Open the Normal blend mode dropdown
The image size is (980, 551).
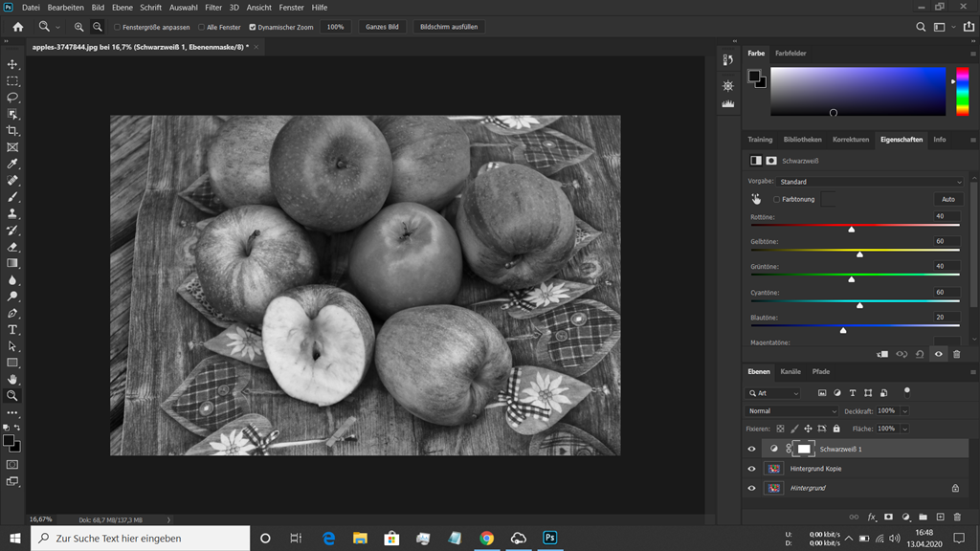pos(791,411)
